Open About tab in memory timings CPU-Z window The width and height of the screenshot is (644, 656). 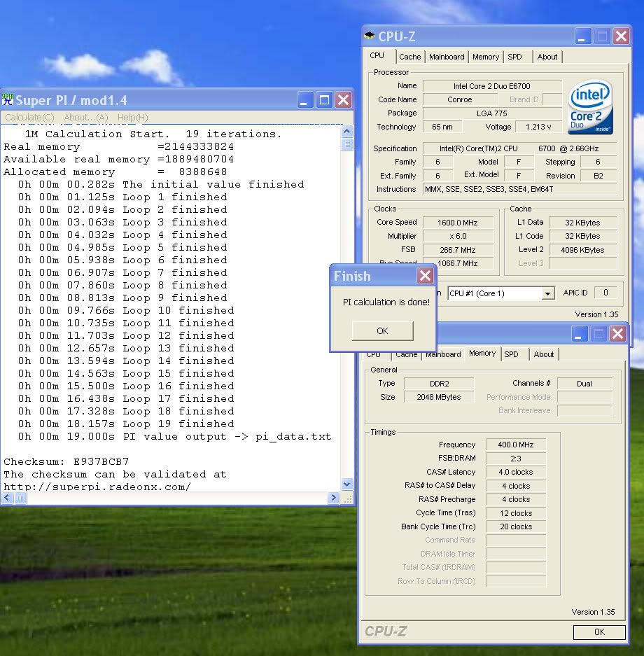(x=544, y=354)
